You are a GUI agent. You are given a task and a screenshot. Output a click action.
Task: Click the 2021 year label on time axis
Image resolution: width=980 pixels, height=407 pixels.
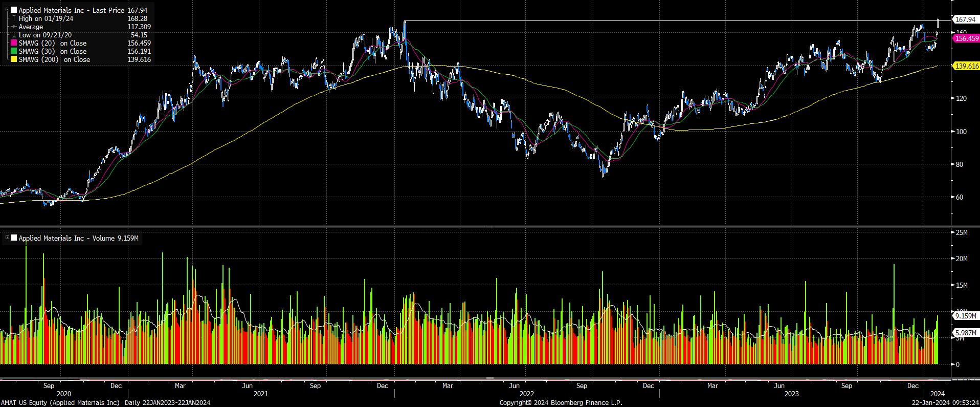[x=261, y=394]
